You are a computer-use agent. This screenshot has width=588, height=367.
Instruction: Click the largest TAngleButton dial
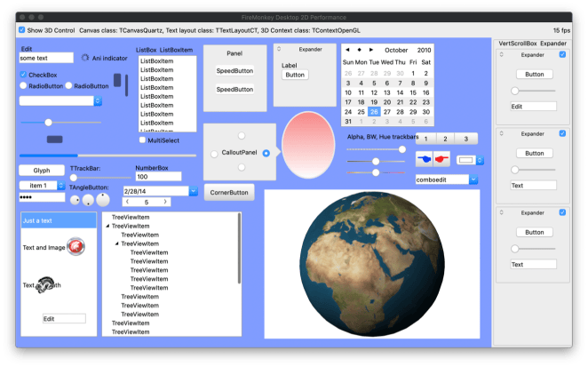pyautogui.click(x=103, y=200)
